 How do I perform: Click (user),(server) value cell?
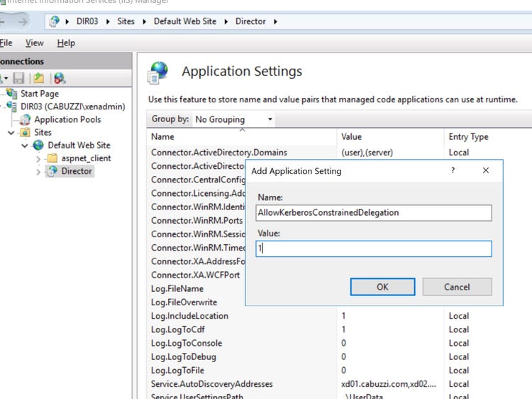click(x=367, y=153)
